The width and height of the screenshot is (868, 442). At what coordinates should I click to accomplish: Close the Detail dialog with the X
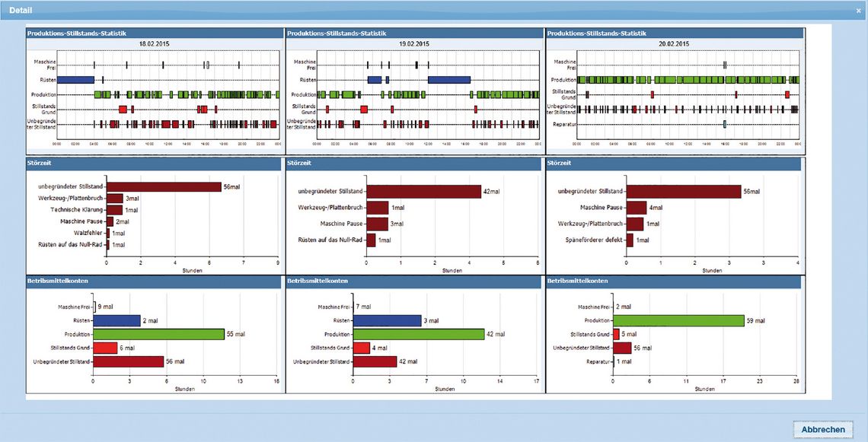[x=859, y=11]
